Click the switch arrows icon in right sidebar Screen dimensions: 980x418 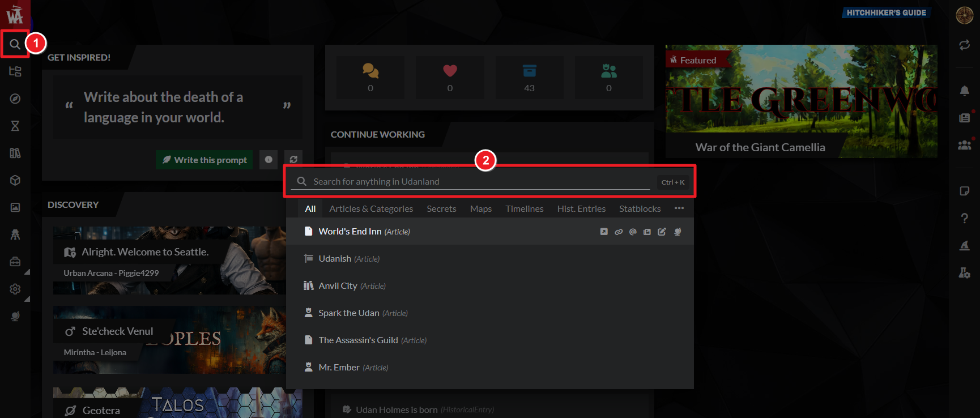[x=964, y=45]
